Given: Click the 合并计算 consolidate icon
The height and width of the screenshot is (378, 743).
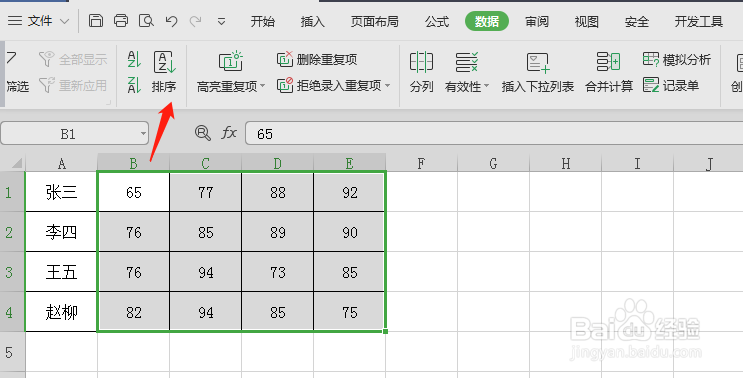Looking at the screenshot, I should pyautogui.click(x=608, y=62).
